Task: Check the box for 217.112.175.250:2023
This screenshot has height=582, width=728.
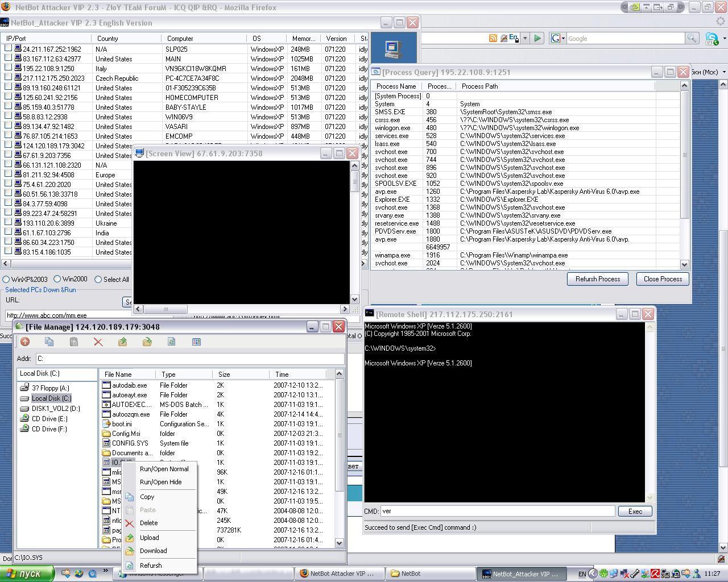Action: pyautogui.click(x=9, y=78)
